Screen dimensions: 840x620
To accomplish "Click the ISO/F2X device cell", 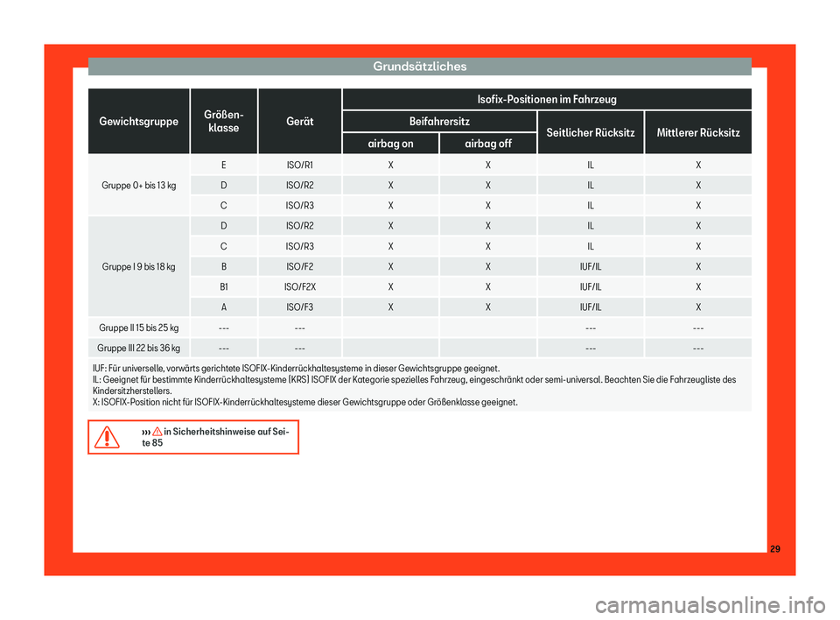I will [x=300, y=287].
